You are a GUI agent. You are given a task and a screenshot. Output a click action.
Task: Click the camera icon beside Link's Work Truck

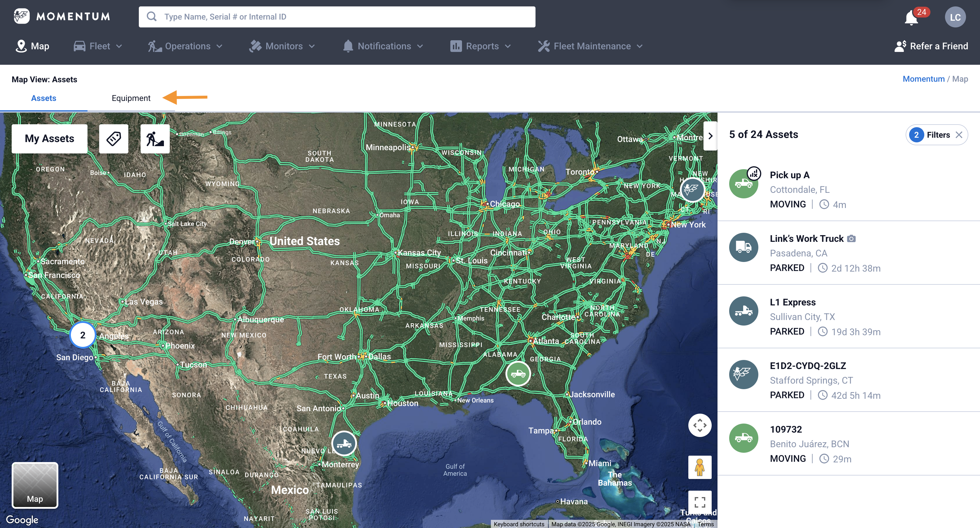(x=851, y=239)
